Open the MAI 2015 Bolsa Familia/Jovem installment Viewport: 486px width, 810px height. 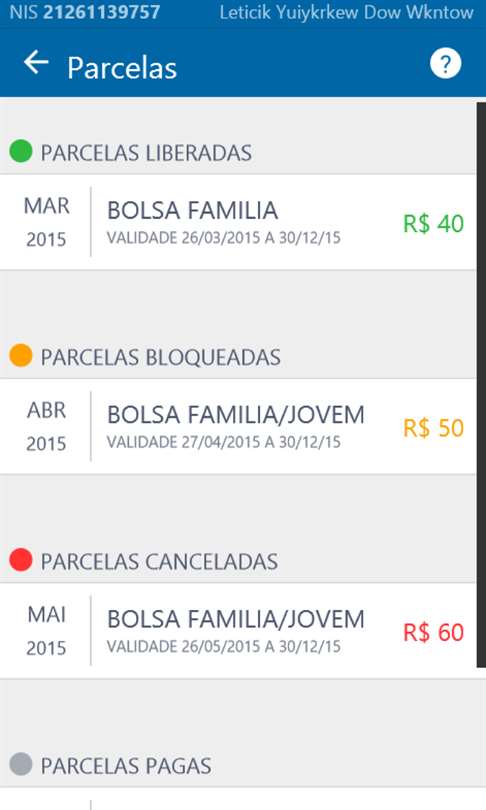pyautogui.click(x=238, y=631)
